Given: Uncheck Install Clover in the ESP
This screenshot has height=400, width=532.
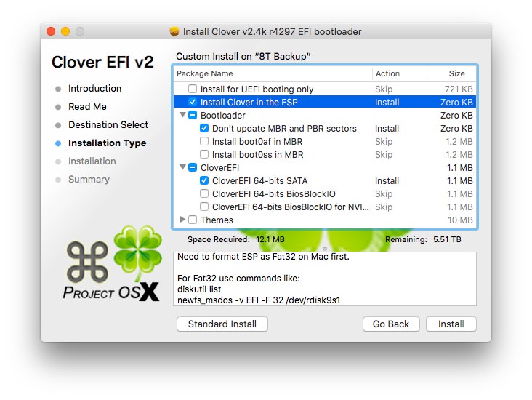Looking at the screenshot, I should 193,102.
